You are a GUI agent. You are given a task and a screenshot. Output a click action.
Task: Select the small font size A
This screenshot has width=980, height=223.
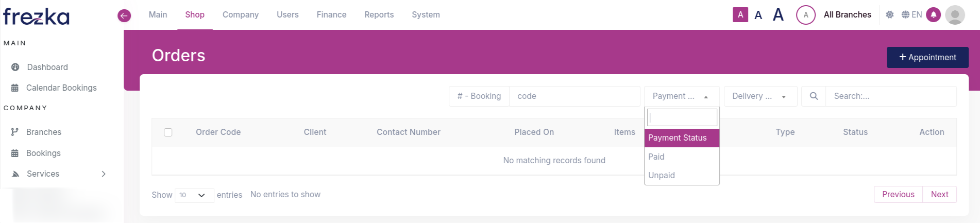tap(740, 15)
